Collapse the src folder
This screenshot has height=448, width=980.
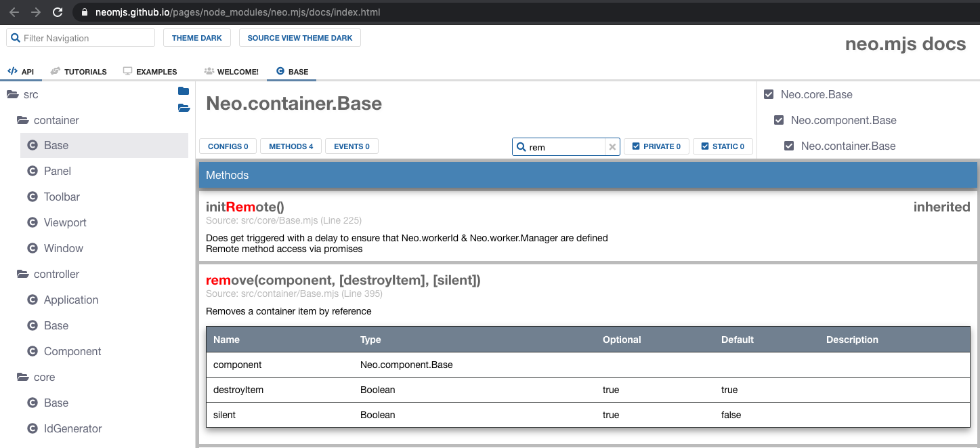[x=13, y=94]
